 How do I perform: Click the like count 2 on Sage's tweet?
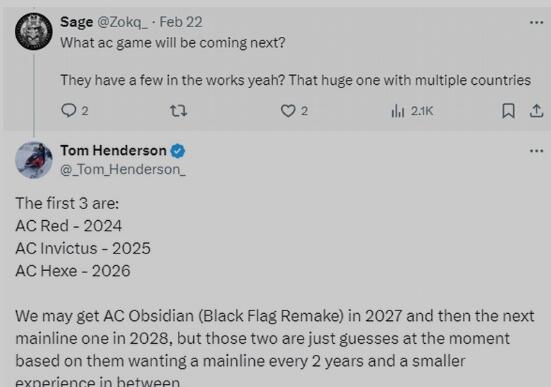[304, 111]
